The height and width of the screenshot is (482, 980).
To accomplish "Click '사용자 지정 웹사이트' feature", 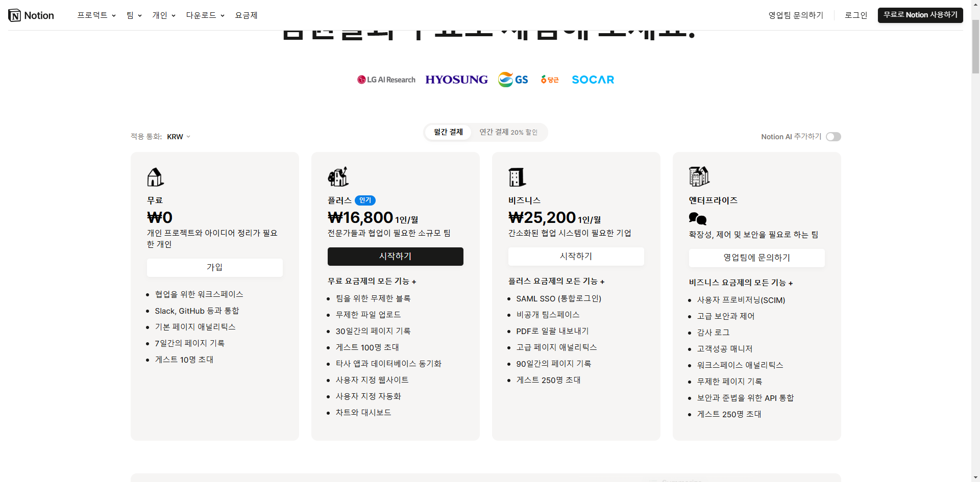I will tap(372, 380).
